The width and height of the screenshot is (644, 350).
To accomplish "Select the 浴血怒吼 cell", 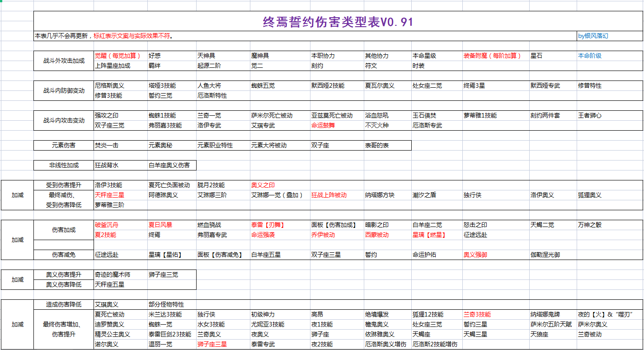I will (388, 115).
